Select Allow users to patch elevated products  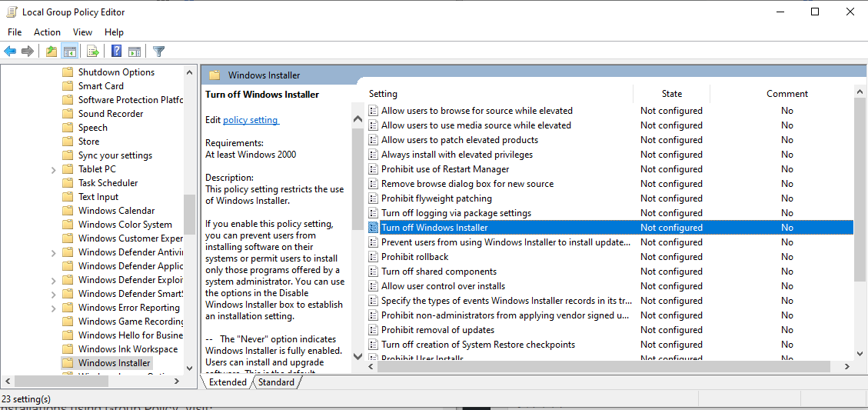click(x=460, y=140)
